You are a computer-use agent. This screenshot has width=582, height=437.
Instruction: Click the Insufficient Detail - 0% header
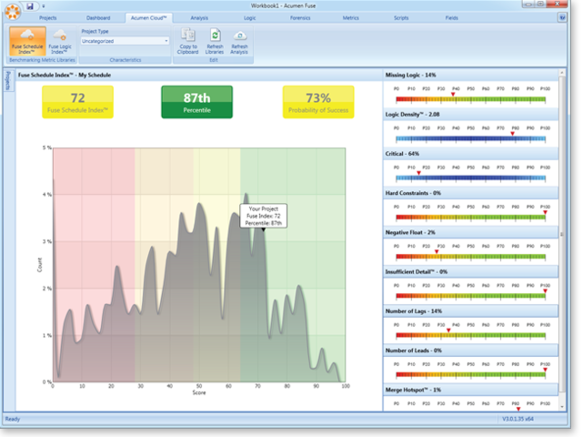point(471,272)
